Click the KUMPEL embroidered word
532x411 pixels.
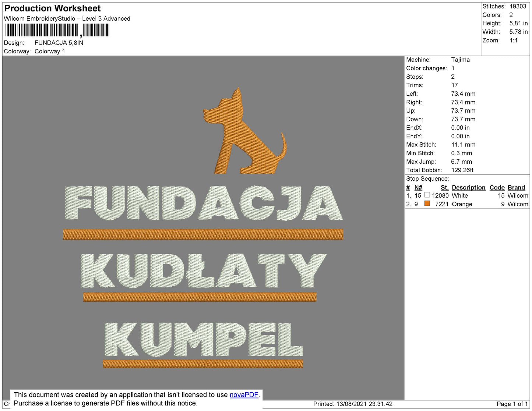(204, 339)
